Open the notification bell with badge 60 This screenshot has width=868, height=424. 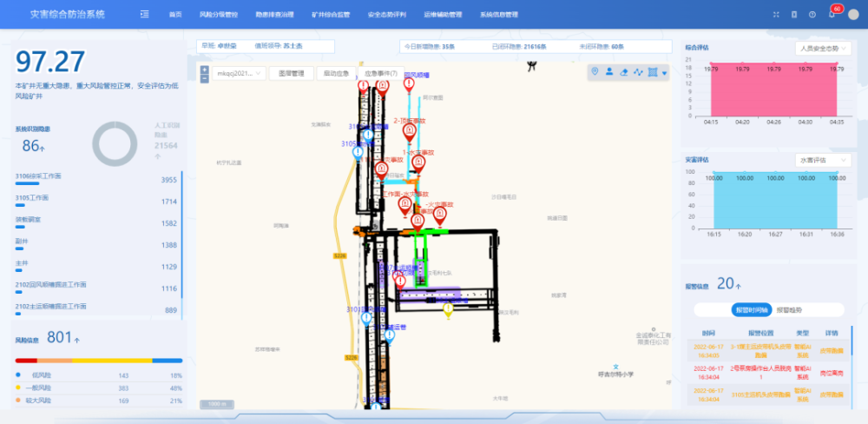[832, 15]
